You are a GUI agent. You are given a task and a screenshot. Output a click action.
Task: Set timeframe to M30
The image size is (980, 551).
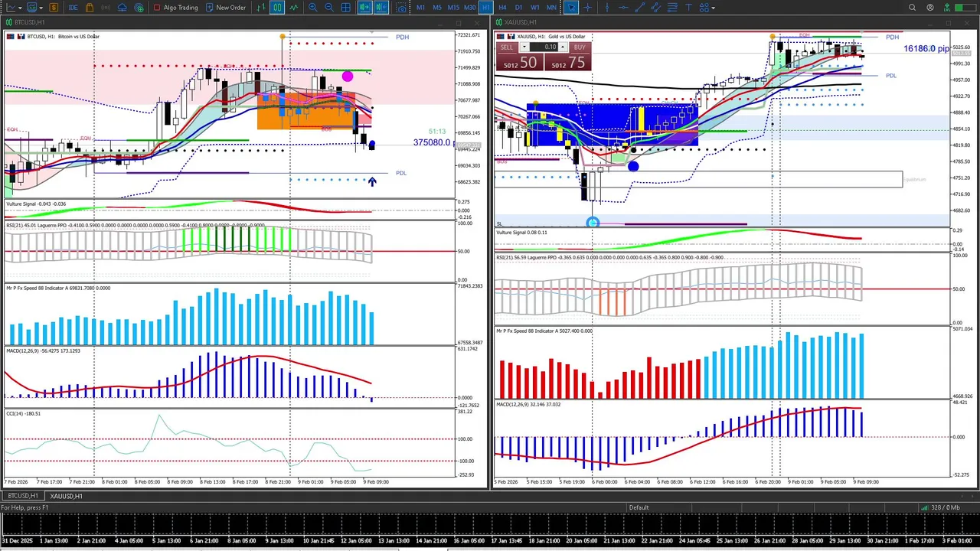[469, 8]
